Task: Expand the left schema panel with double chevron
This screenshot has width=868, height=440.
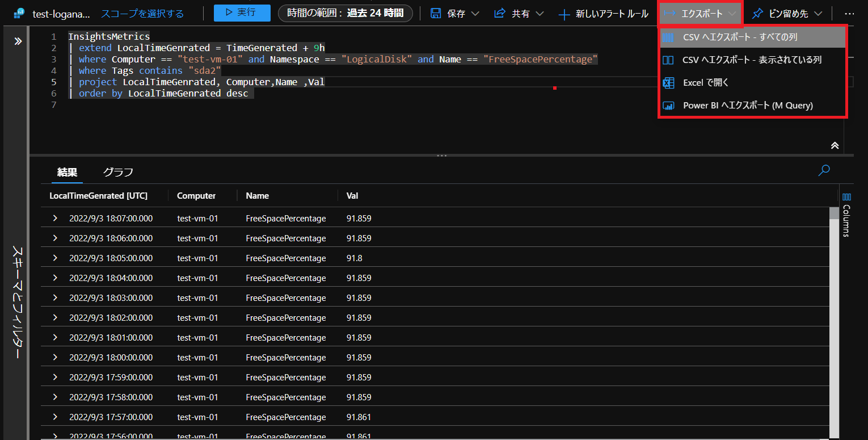Action: [18, 41]
